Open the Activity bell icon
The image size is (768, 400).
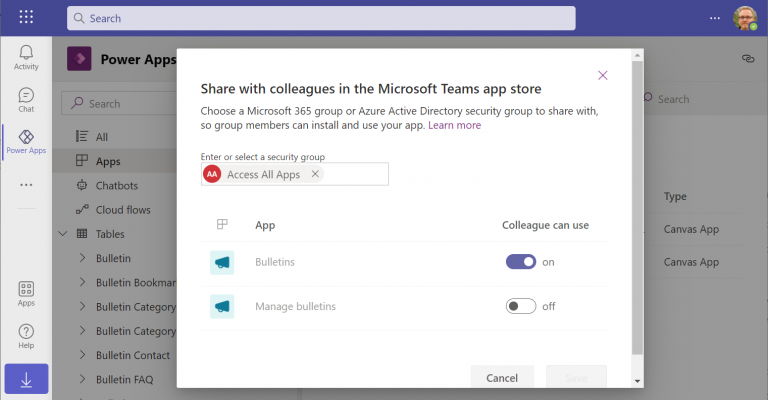[26, 56]
